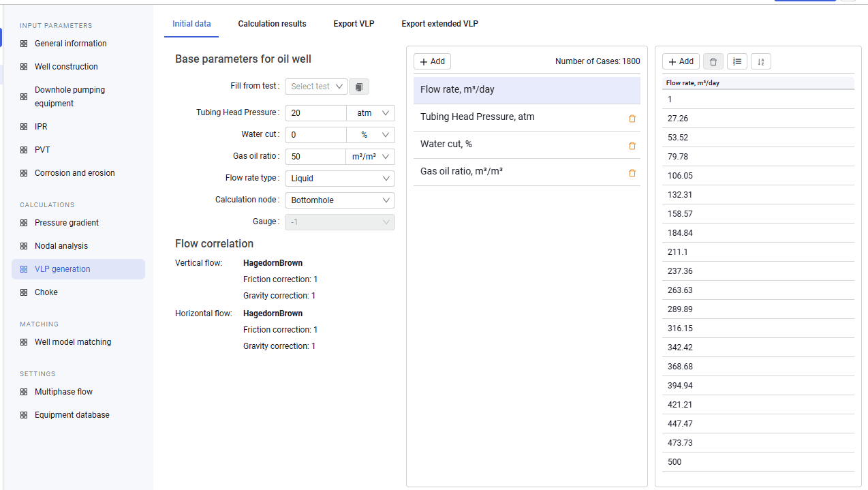Open the Select test dropdown
The height and width of the screenshot is (490, 868).
(316, 87)
